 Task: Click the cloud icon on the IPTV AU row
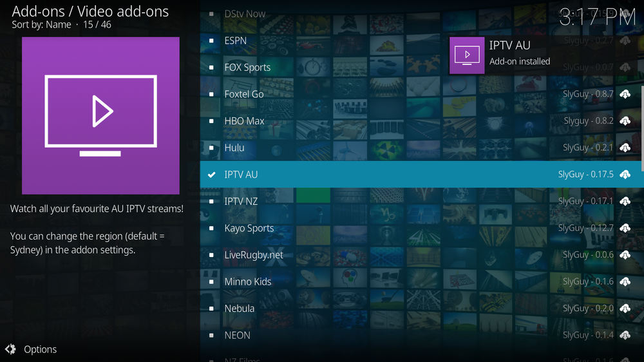click(x=625, y=175)
